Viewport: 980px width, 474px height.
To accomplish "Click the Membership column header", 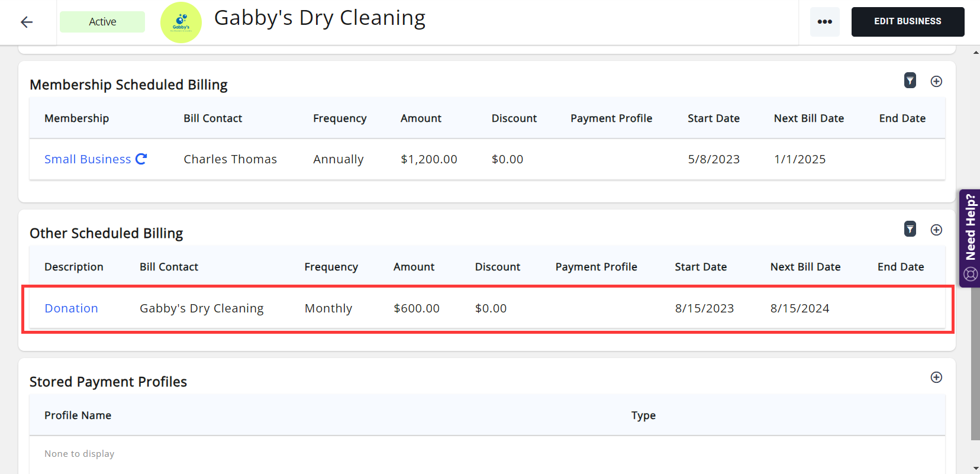I will pyautogui.click(x=76, y=118).
